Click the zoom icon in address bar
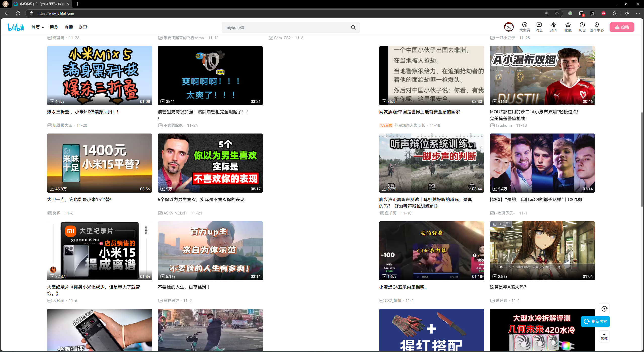The height and width of the screenshot is (352, 644). point(547,13)
